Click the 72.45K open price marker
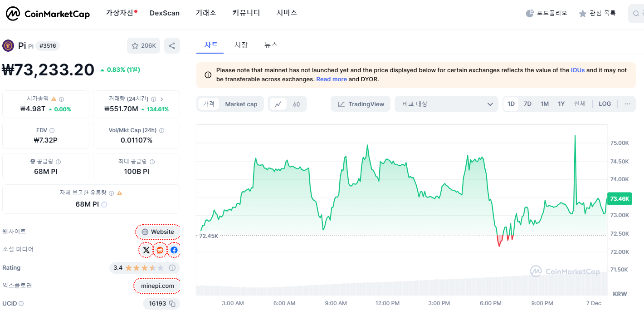 click(209, 236)
